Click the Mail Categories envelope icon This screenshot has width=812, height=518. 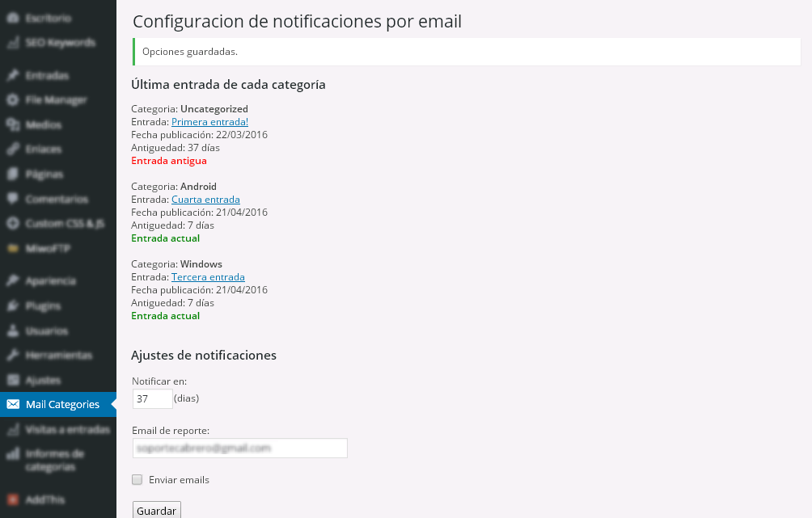13,404
